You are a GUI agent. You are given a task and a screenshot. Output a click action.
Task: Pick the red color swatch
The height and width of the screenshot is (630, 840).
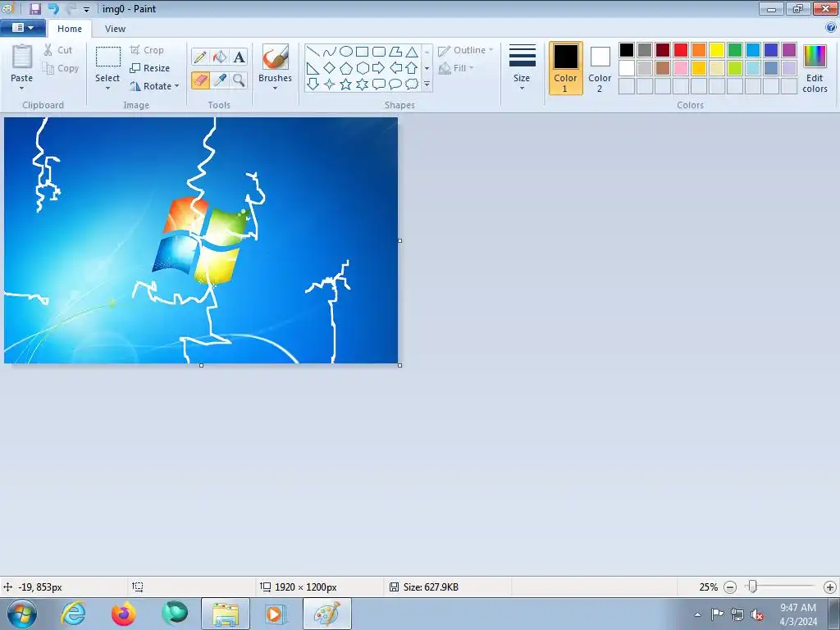click(x=681, y=50)
